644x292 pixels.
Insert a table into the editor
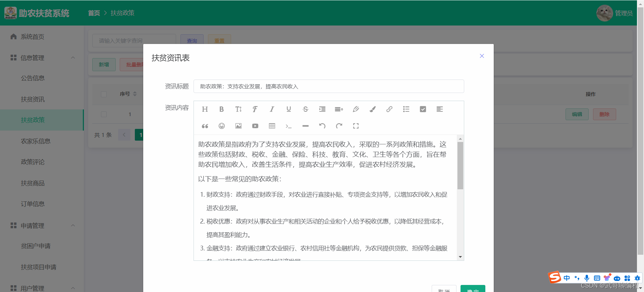pos(272,126)
